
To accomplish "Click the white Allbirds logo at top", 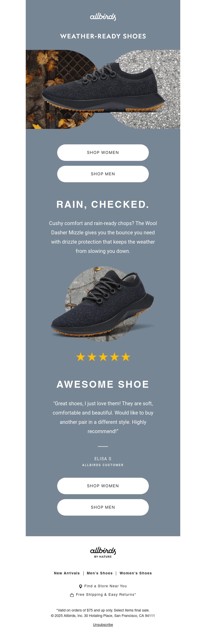I will 103,17.
